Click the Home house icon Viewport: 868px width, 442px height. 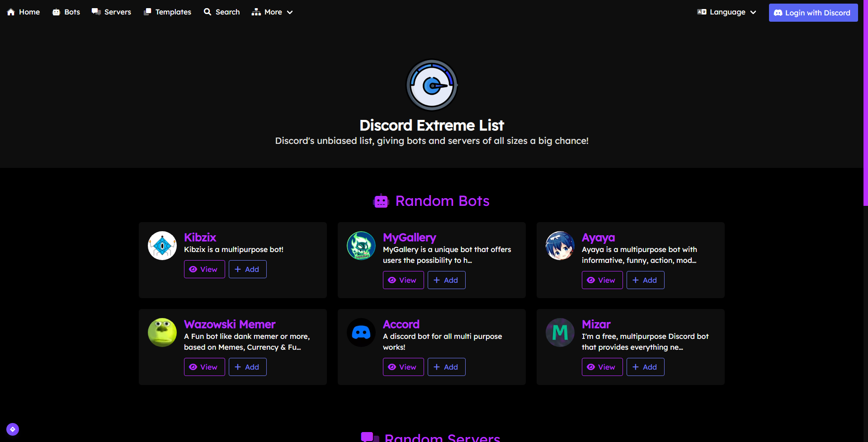point(11,12)
